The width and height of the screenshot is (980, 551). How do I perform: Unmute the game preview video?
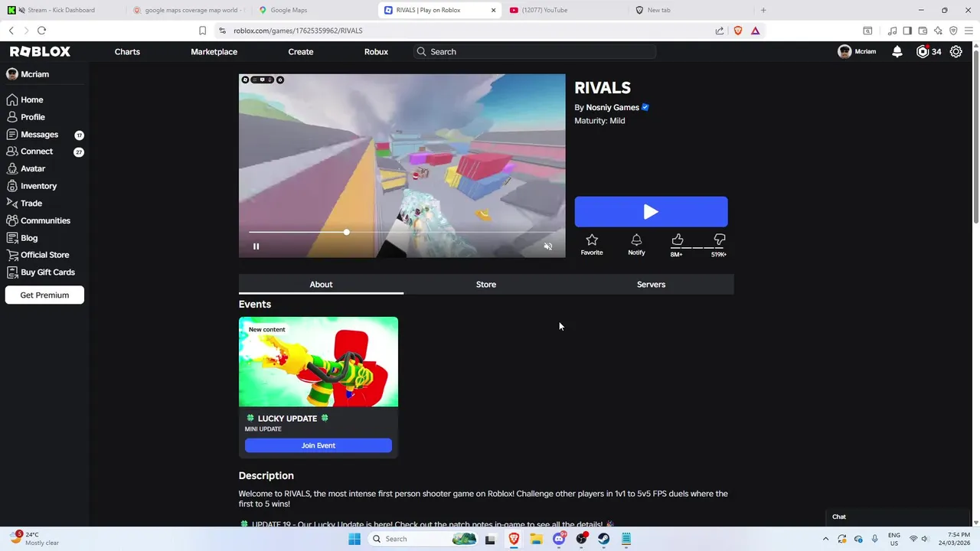click(x=547, y=246)
